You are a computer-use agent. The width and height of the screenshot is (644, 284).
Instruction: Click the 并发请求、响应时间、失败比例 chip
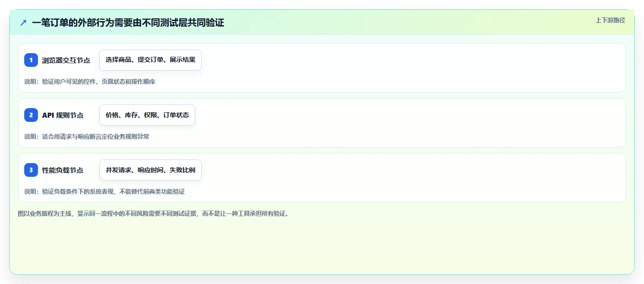pos(150,170)
